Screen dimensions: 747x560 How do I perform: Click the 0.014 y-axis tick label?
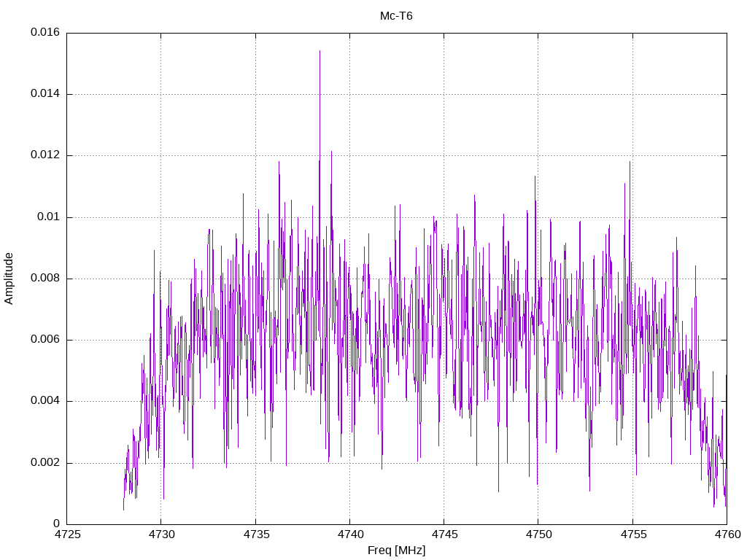pyautogui.click(x=45, y=94)
